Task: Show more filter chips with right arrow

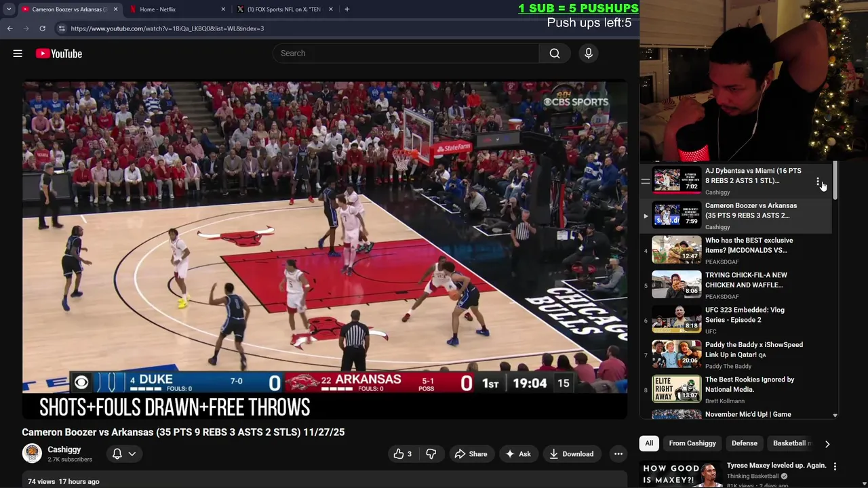Action: pyautogui.click(x=827, y=444)
